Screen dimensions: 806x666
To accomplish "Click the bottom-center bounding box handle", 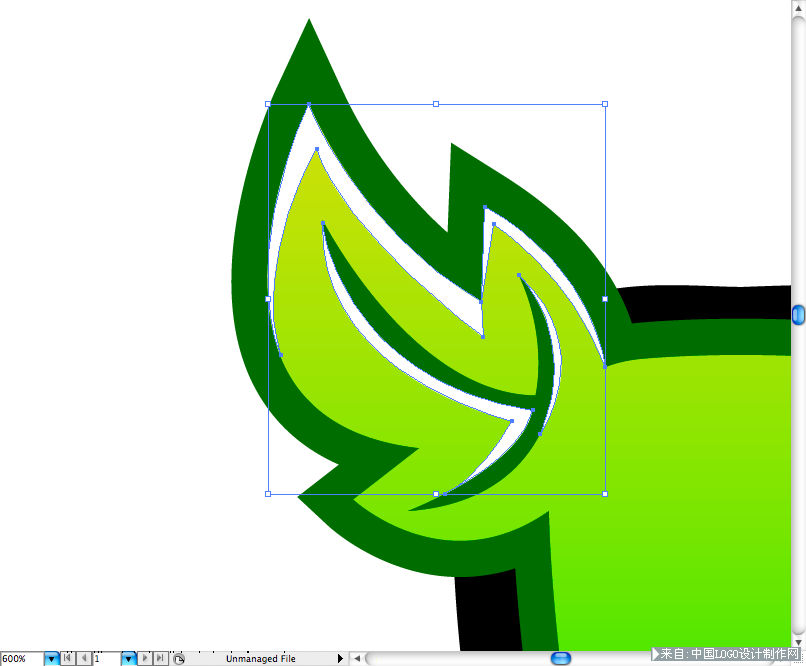I will 436,494.
